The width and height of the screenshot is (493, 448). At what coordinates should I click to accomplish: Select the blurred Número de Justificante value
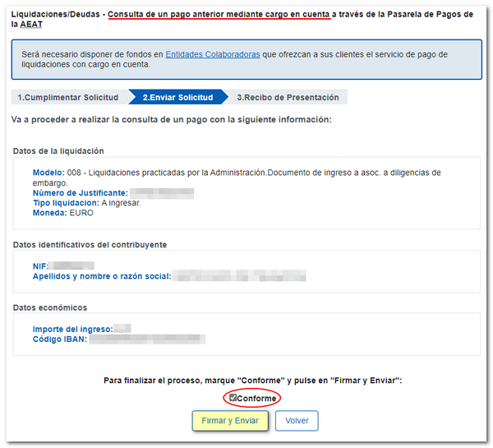(161, 192)
